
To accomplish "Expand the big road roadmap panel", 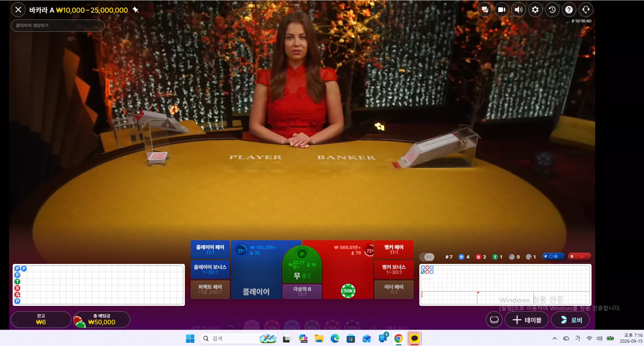I will click(x=505, y=285).
